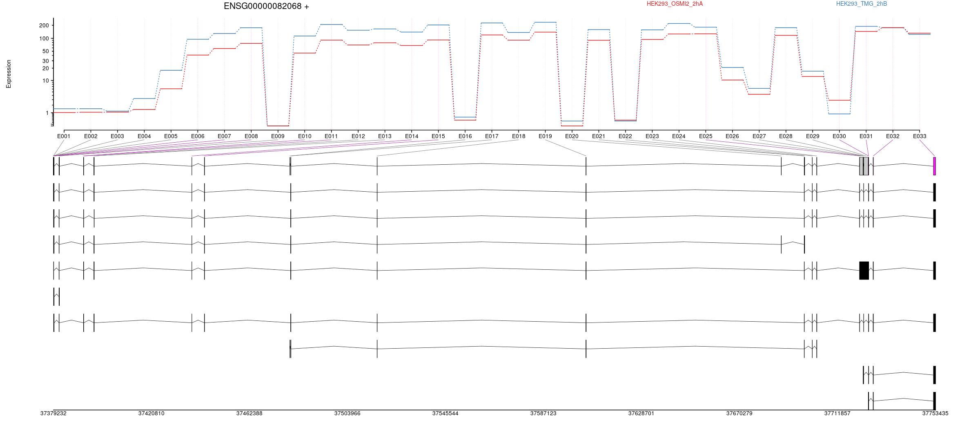Click exon label E017
980x421 pixels.
click(492, 136)
